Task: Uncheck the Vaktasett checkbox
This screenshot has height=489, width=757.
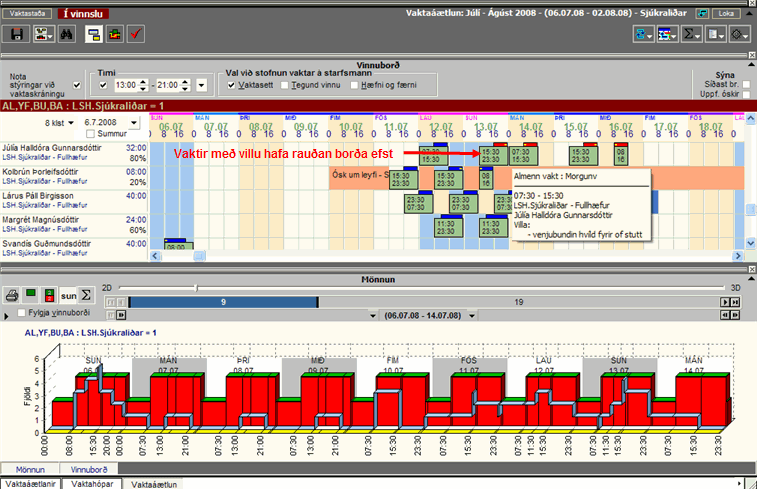Action: pyautogui.click(x=231, y=85)
